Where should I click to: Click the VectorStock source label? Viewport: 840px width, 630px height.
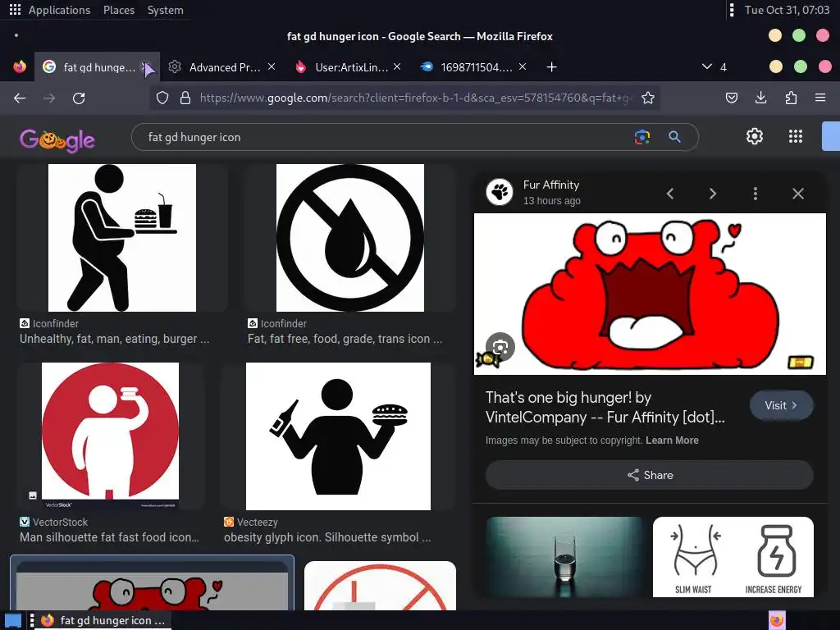[53, 522]
